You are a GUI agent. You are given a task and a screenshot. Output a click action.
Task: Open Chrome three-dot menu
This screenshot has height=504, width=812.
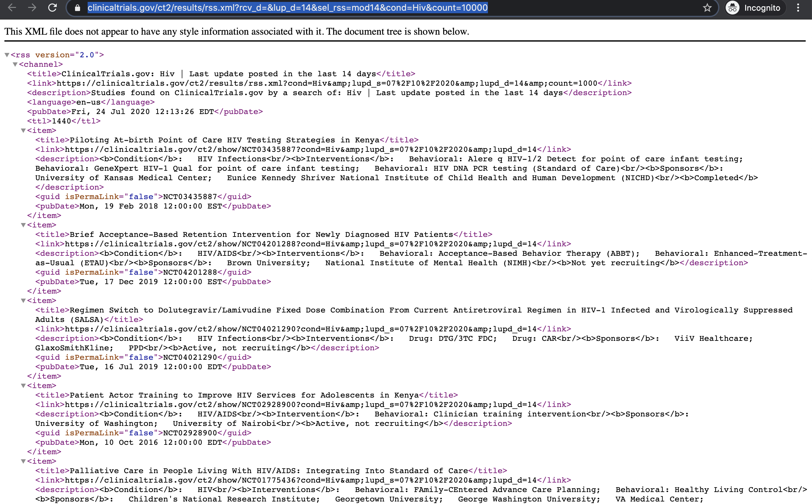(x=798, y=8)
